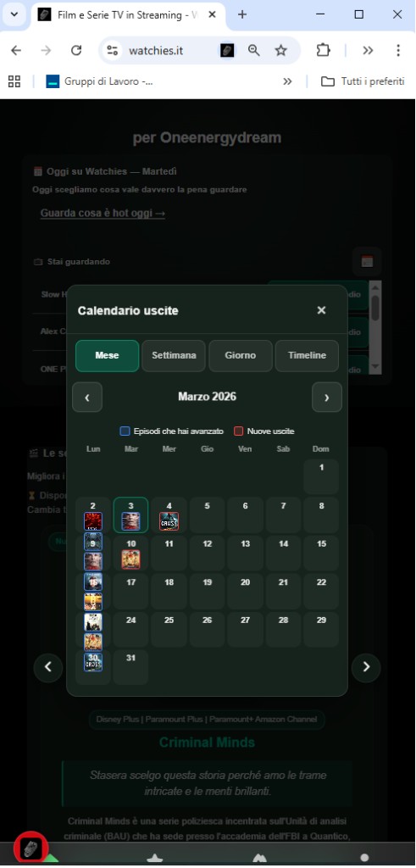Screen dimensions: 416x868
Task: Select day 1 in the calendar
Action: coord(321,476)
